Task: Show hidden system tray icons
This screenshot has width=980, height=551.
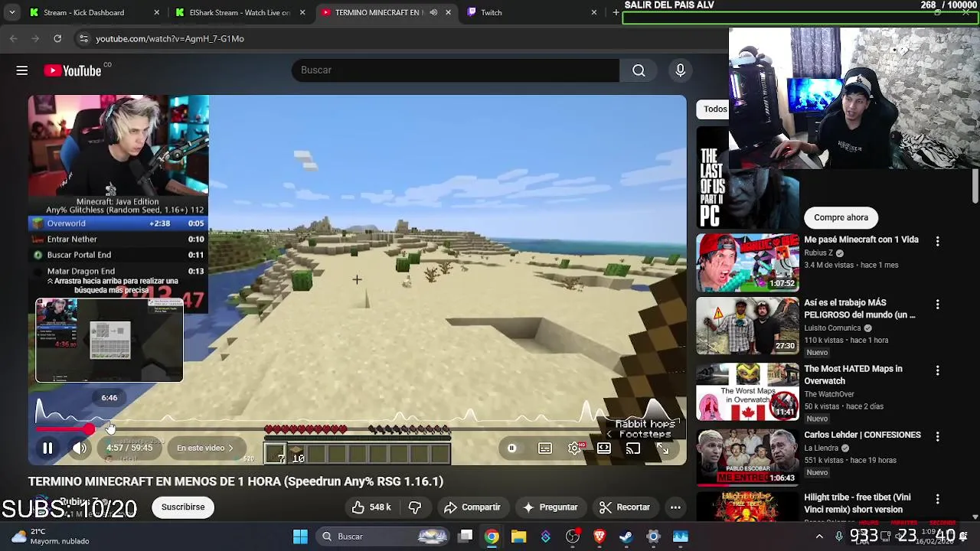Action: pos(819,536)
